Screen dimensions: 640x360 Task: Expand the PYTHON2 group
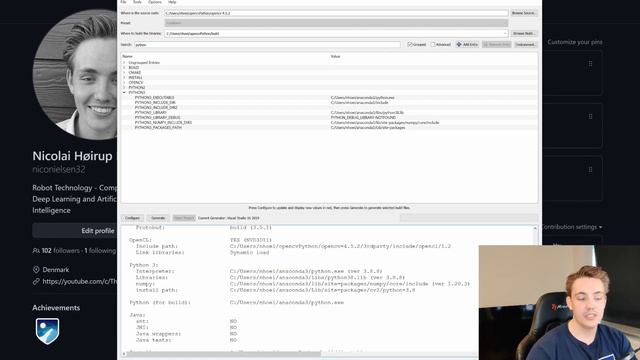tap(124, 87)
